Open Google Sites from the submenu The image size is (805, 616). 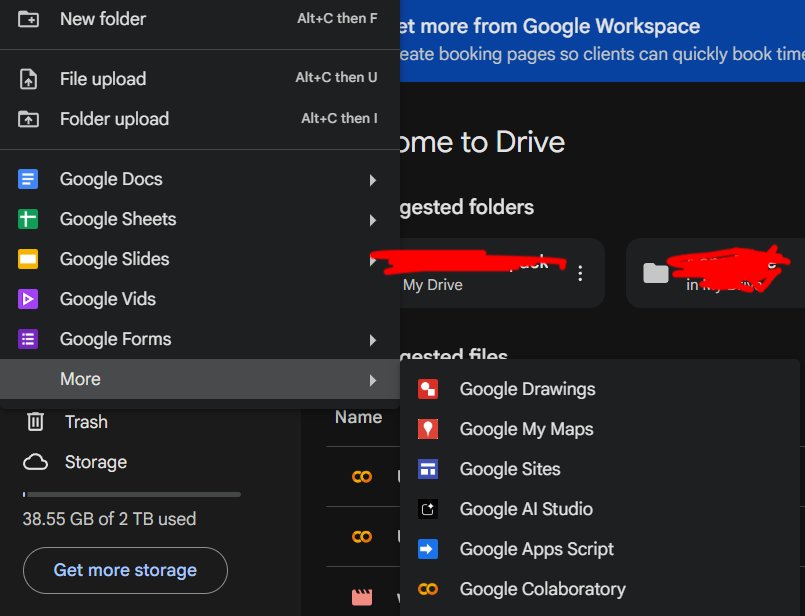(x=508, y=469)
